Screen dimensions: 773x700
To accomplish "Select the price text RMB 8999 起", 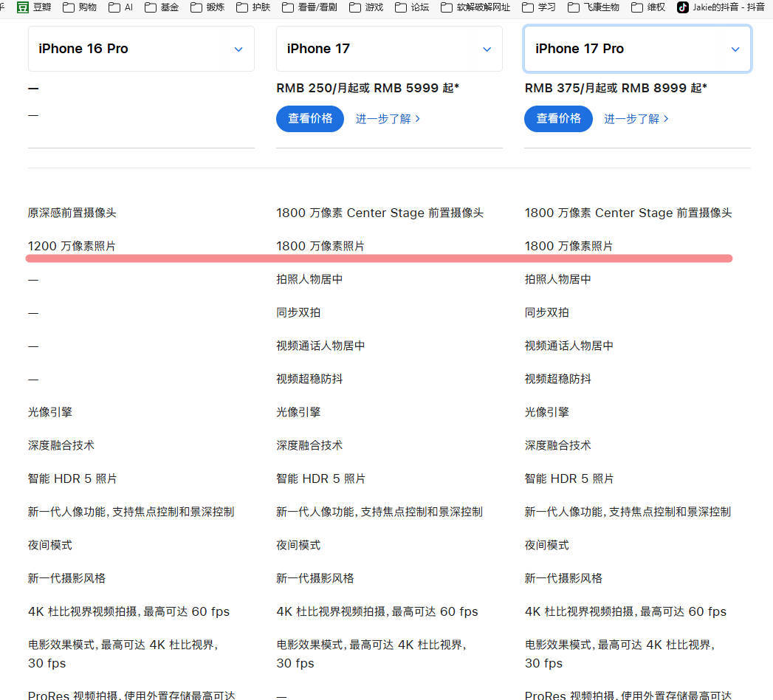I will 662,89.
